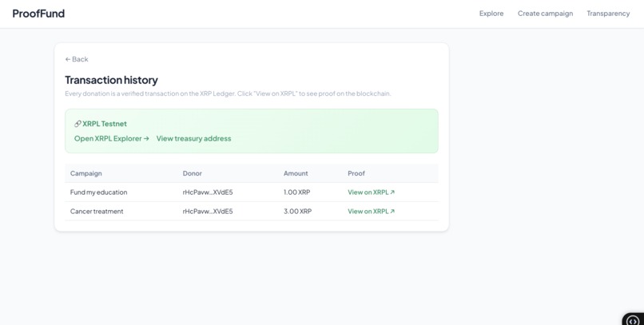Open XRPL Explorer link
Screen dimensions: 644x325
(112, 138)
